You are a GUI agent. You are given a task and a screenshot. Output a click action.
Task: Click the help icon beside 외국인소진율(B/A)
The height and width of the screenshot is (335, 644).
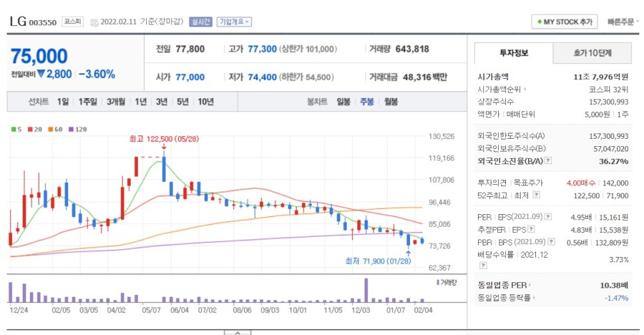[548, 161]
